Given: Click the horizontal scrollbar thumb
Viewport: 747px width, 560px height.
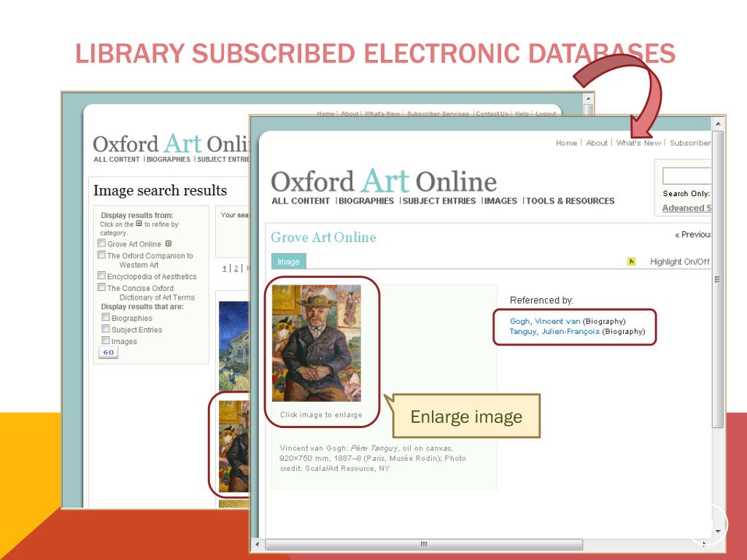Looking at the screenshot, I should coord(424,544).
